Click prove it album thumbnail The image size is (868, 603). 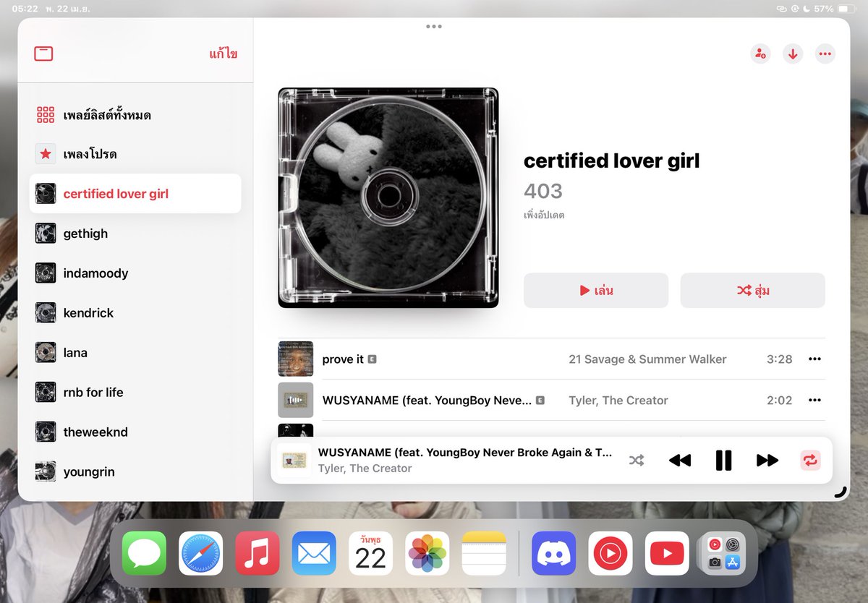(x=296, y=359)
